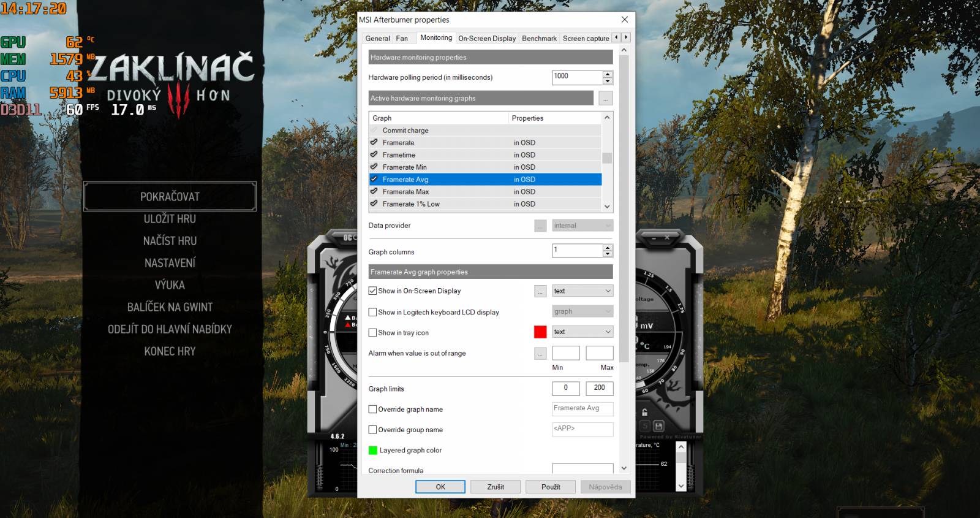Decrease the graph columns value
The width and height of the screenshot is (980, 518).
click(x=608, y=254)
